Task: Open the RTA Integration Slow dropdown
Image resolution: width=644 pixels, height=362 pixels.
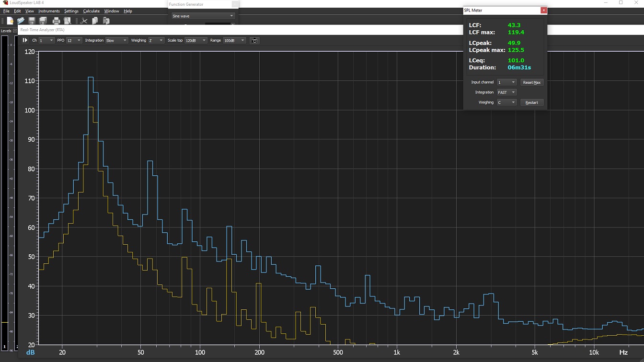Action: [116, 41]
